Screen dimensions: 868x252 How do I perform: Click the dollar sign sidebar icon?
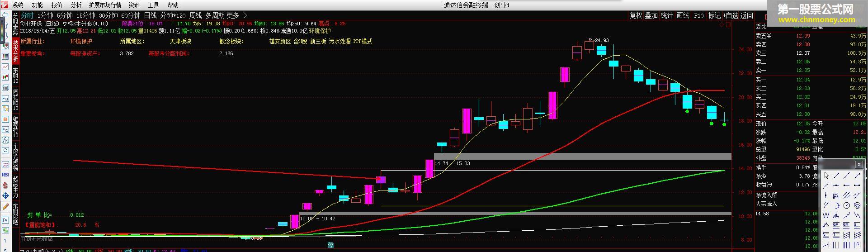click(5, 185)
